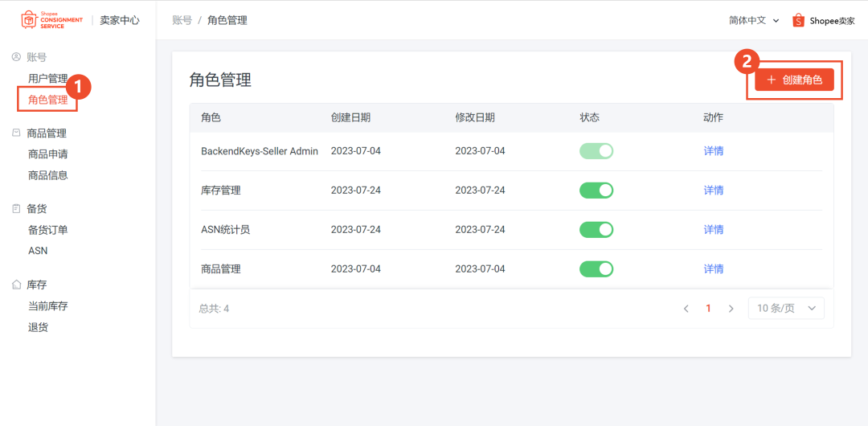Open 当前库存 in the sidebar
Image resolution: width=868 pixels, height=426 pixels.
point(47,306)
